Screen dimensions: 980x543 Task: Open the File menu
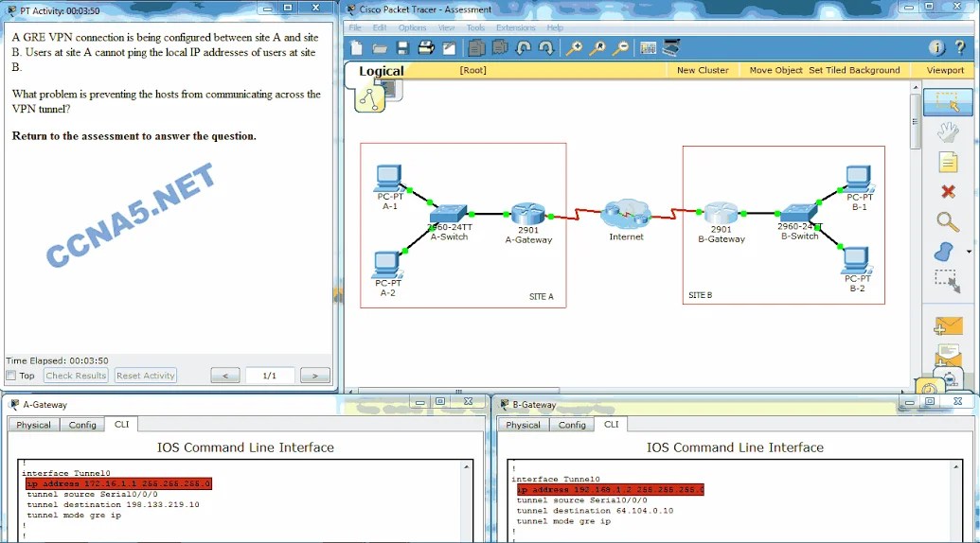coord(355,27)
